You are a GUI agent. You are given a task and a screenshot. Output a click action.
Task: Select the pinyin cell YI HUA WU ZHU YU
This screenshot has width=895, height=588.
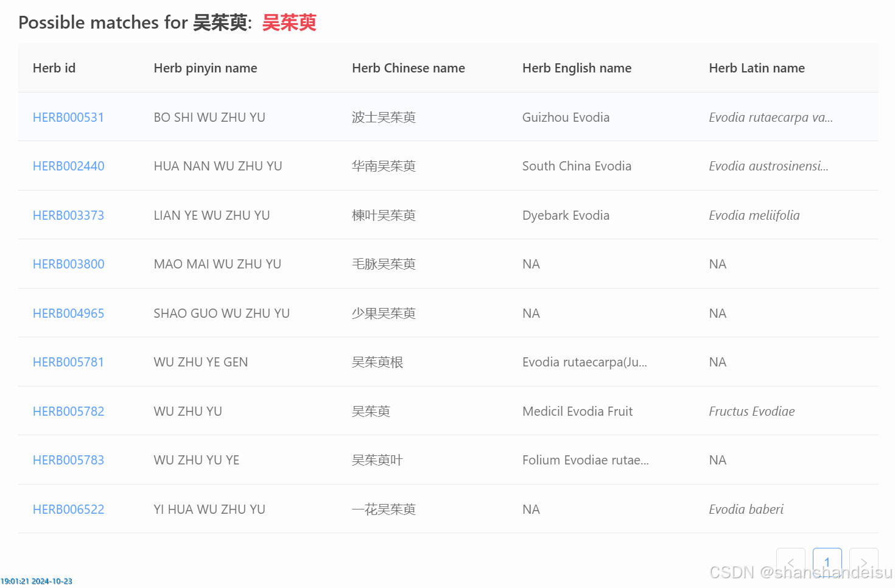tap(209, 509)
